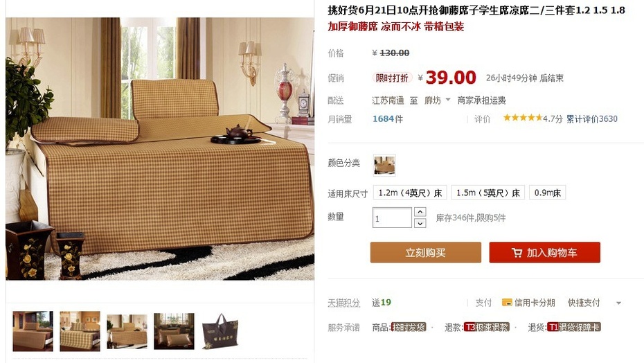Select the mat color category swatch
The width and height of the screenshot is (644, 363).
[x=384, y=166]
